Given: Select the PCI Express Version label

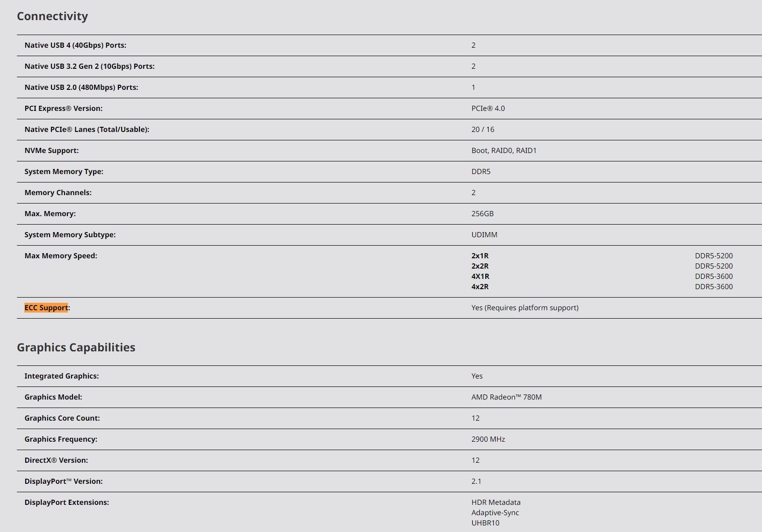Looking at the screenshot, I should [63, 109].
